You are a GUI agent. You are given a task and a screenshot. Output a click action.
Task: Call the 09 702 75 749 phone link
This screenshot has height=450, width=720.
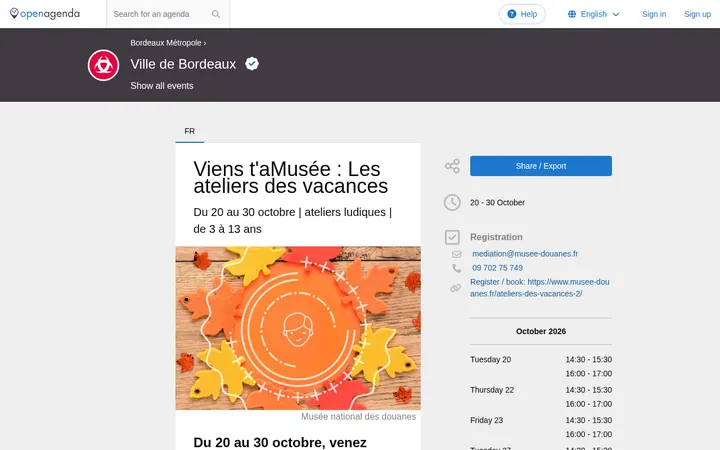(497, 268)
